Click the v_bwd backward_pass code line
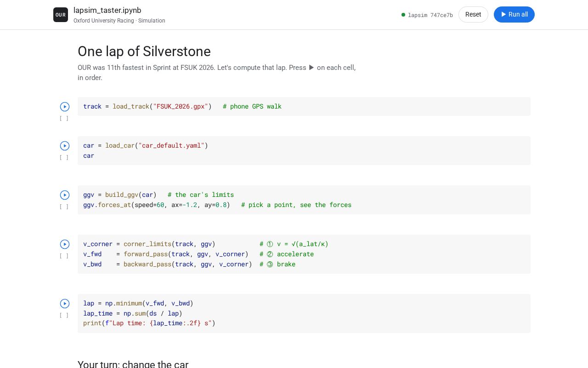The height and width of the screenshot is (368, 588). click(x=189, y=264)
